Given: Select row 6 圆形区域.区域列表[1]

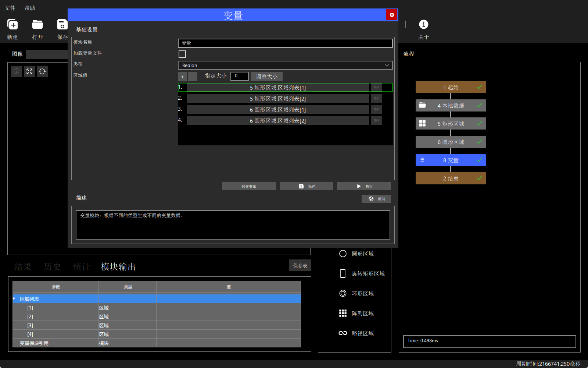Looking at the screenshot, I should pyautogui.click(x=278, y=109).
